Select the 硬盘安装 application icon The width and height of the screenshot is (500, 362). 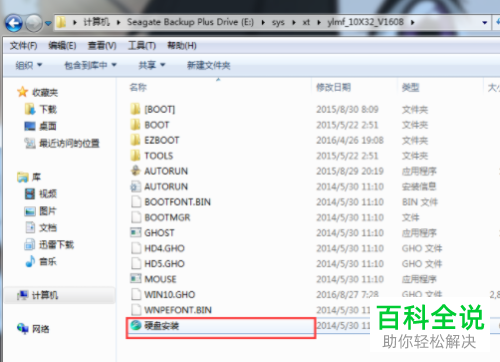pos(136,325)
